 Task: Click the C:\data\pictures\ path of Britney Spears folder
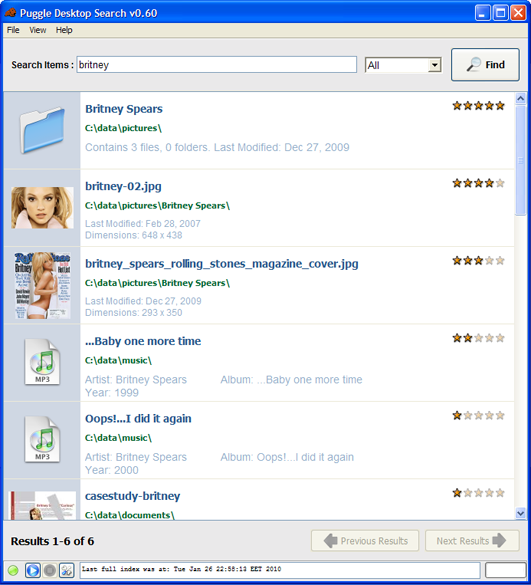(123, 128)
